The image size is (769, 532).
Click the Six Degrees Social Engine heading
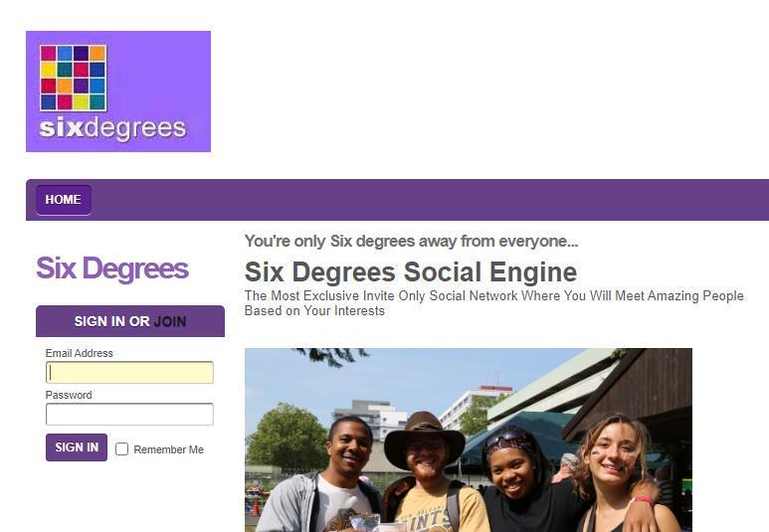(x=411, y=272)
